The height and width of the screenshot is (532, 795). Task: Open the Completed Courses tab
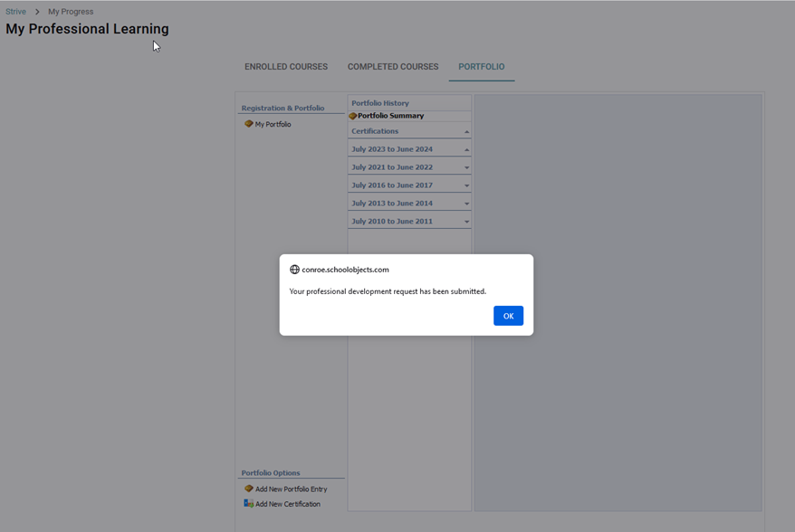pos(393,67)
